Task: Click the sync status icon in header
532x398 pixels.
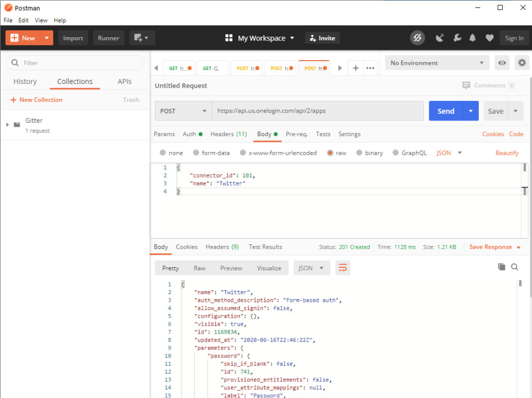Action: pyautogui.click(x=417, y=38)
